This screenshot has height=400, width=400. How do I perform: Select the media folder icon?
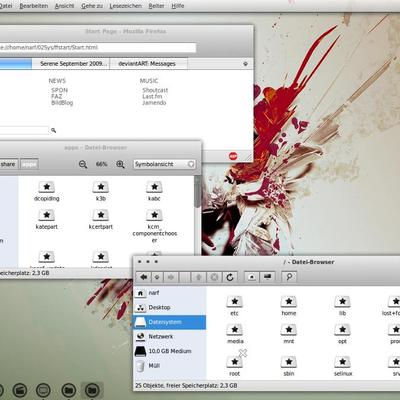point(235,330)
